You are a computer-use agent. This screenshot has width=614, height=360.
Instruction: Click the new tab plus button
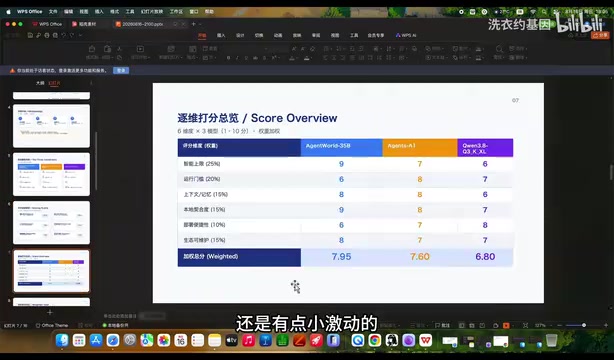[x=193, y=24]
